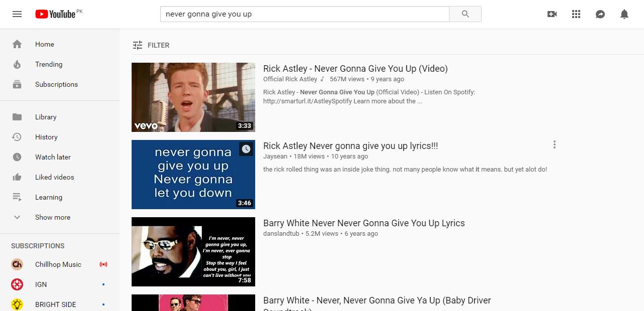
Task: Click the IGN channel avatar
Action: [17, 284]
